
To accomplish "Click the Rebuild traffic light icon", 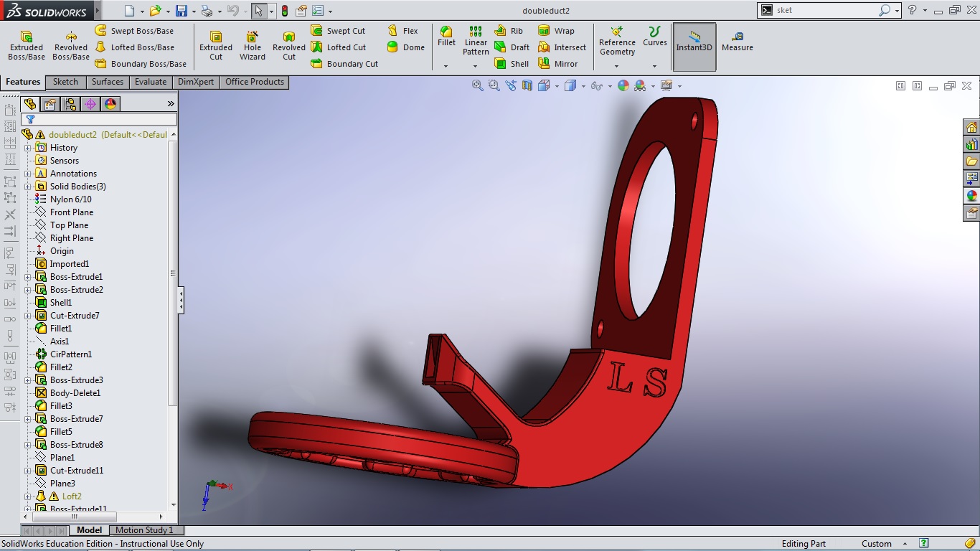I will click(x=285, y=11).
